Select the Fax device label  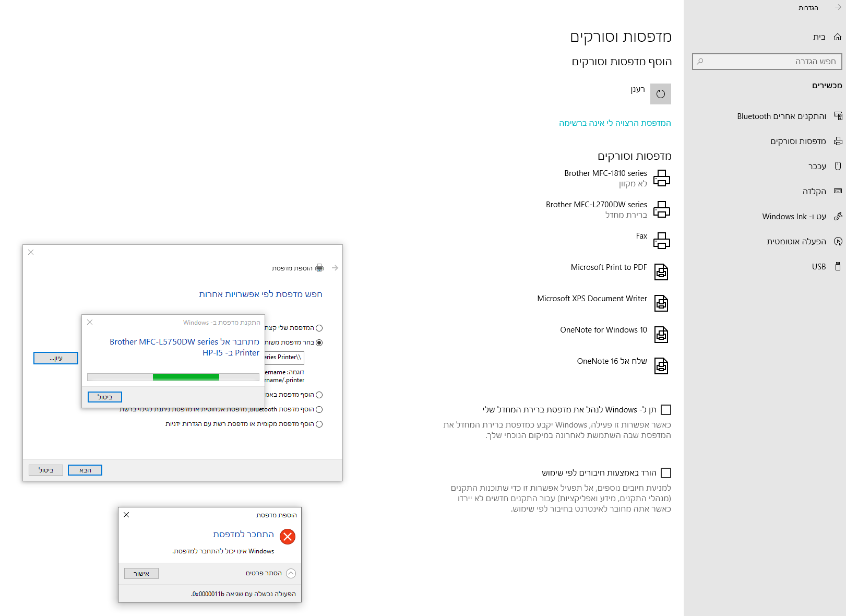[x=641, y=236]
